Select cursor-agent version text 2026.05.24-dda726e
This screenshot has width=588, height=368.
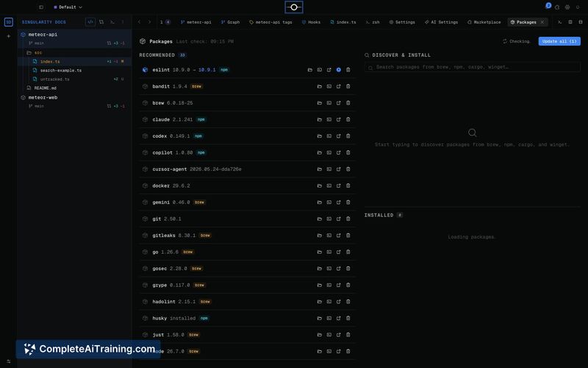(215, 169)
